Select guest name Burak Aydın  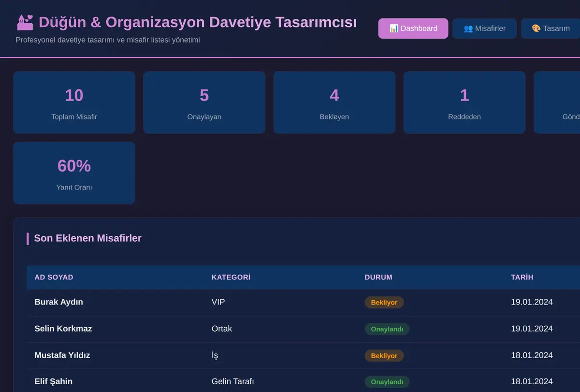(58, 302)
